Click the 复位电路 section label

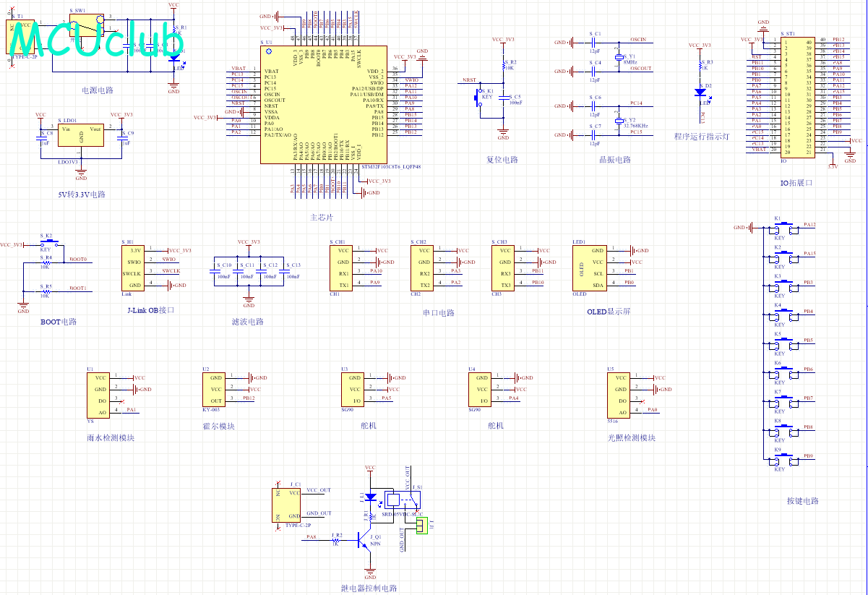(502, 160)
